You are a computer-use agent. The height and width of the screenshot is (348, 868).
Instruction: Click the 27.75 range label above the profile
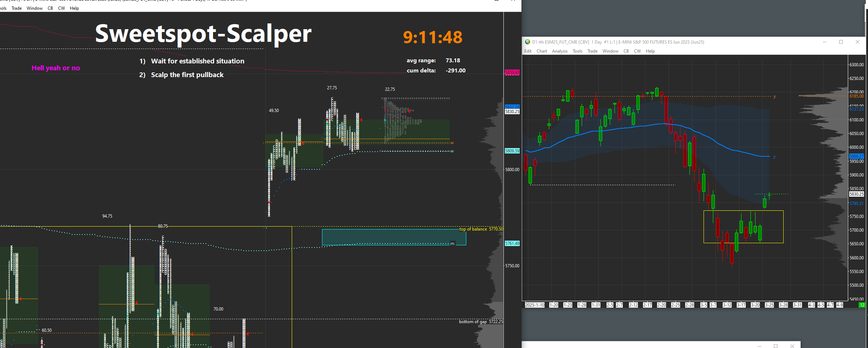(x=332, y=88)
